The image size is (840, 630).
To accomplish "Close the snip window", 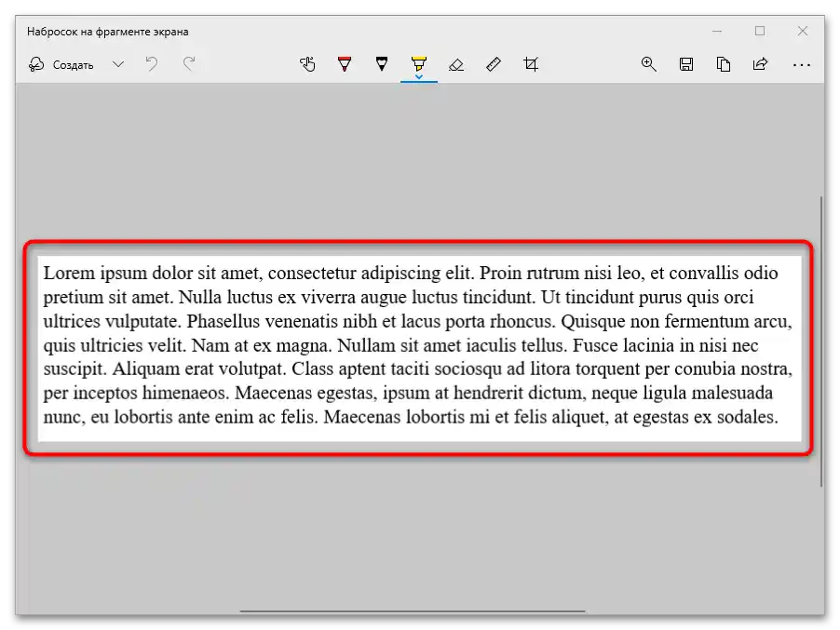I will [x=803, y=31].
